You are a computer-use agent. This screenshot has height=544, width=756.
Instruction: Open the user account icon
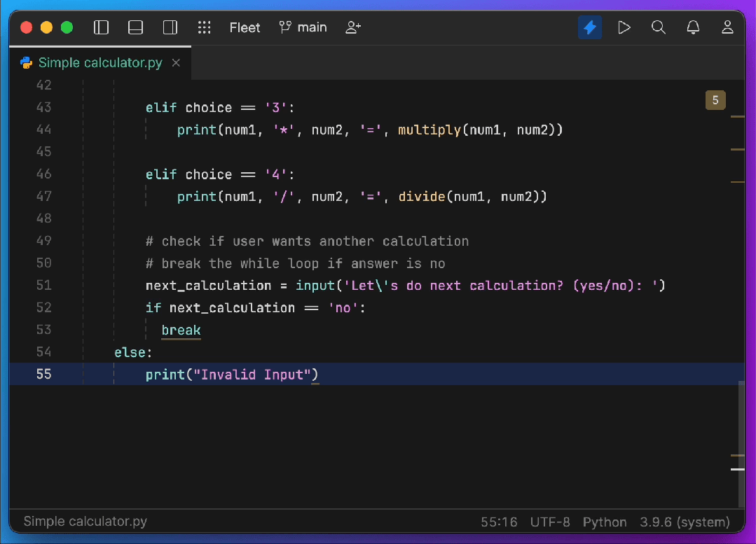pyautogui.click(x=727, y=27)
